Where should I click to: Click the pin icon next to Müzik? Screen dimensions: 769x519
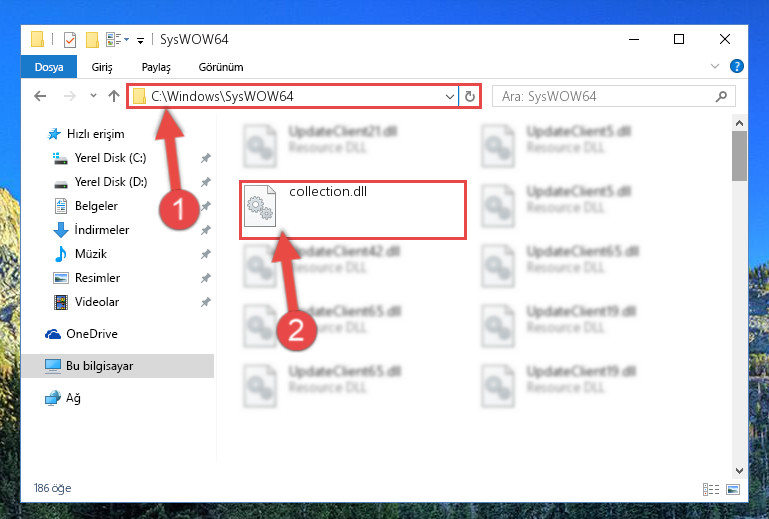pos(205,254)
